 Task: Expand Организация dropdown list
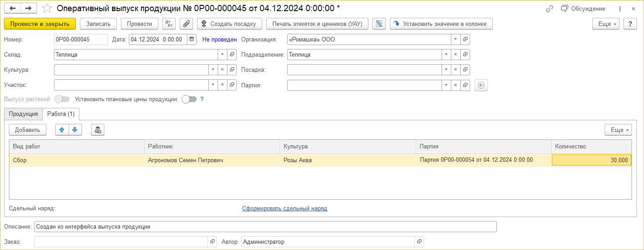pyautogui.click(x=455, y=39)
